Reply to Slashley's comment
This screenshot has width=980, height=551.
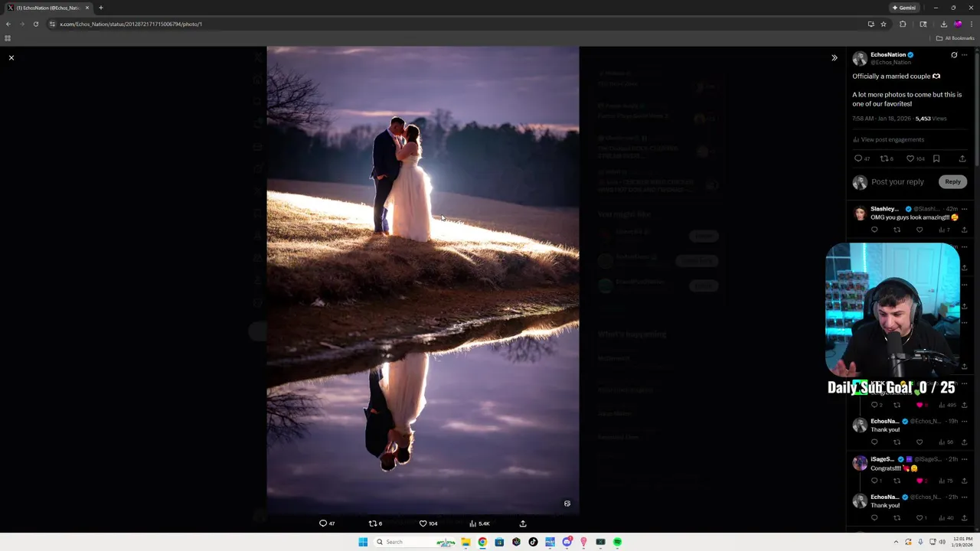(x=874, y=230)
